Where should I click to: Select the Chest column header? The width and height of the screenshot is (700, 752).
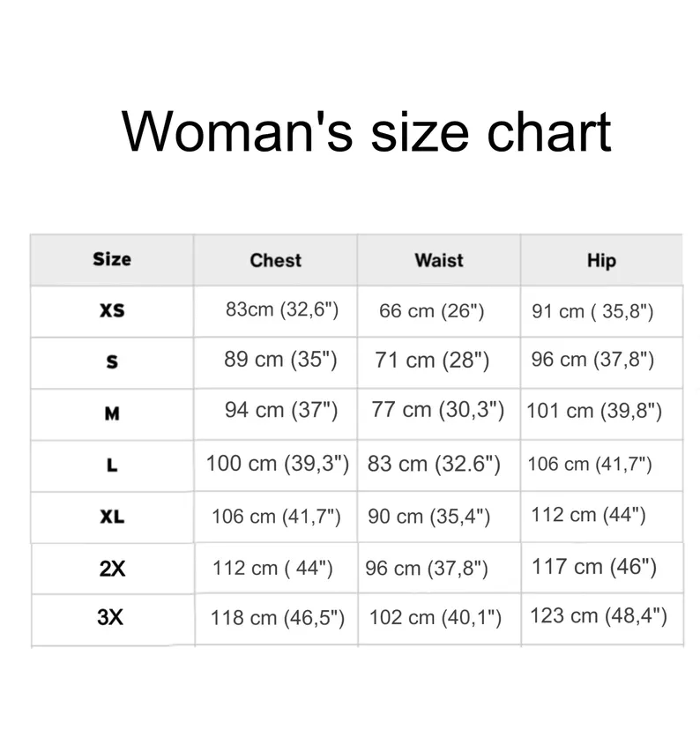[x=275, y=260]
